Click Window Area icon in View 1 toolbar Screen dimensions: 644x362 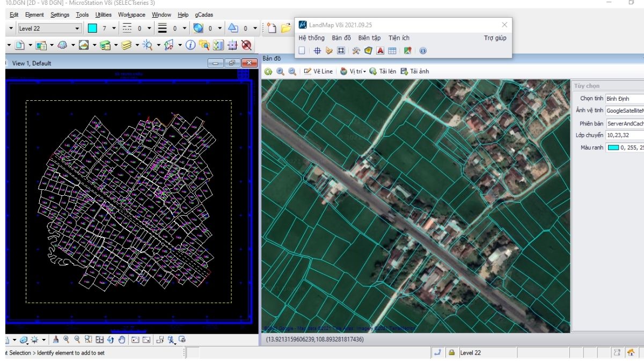[x=89, y=339]
